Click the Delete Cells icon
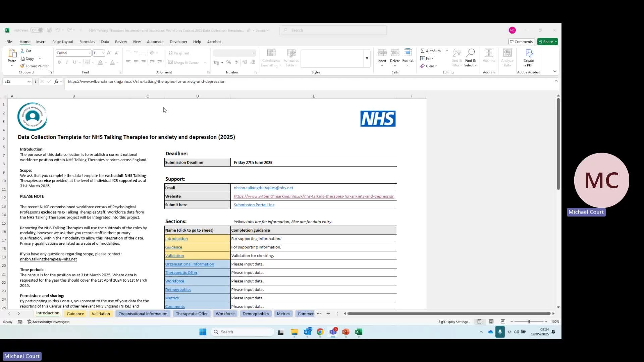This screenshot has height=362, width=644. coord(395,53)
